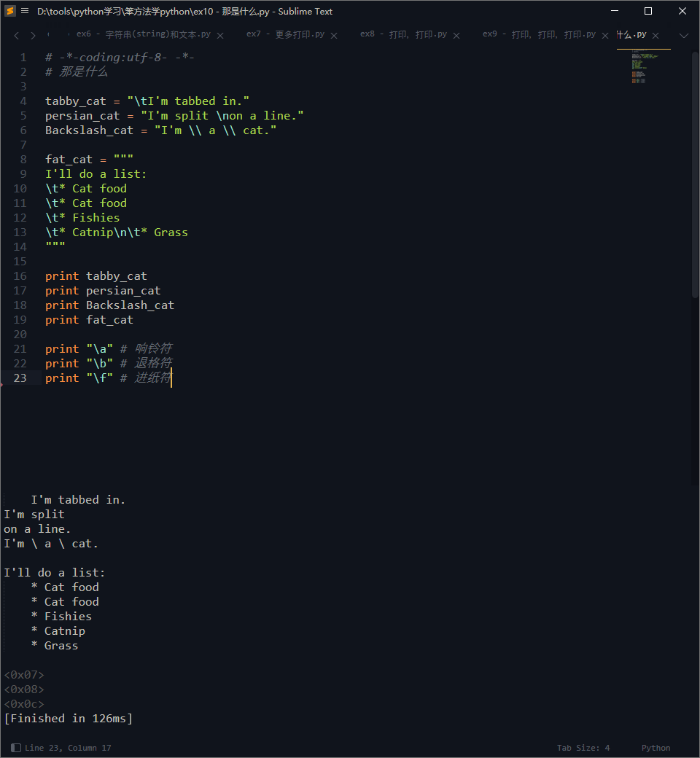Image resolution: width=700 pixels, height=758 pixels.
Task: Close the ex7 更多打印.py tab
Action: [x=334, y=35]
